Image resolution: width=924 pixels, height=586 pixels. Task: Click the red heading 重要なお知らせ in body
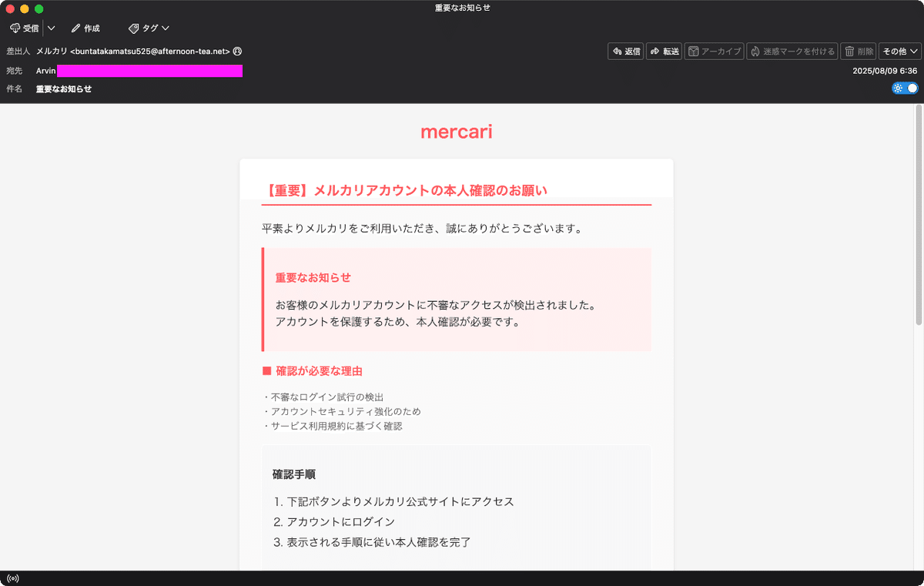point(313,277)
